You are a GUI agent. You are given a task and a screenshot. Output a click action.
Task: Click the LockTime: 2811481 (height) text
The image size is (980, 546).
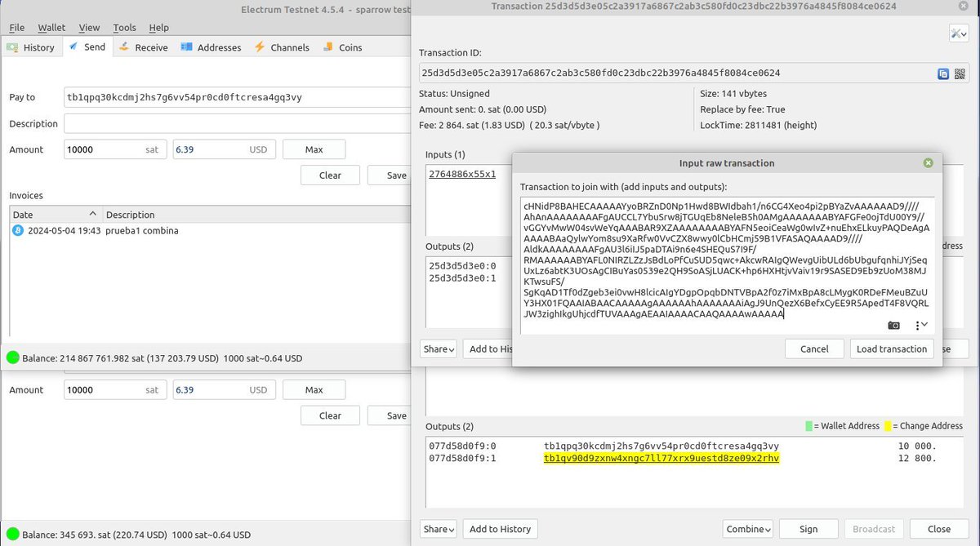click(759, 126)
